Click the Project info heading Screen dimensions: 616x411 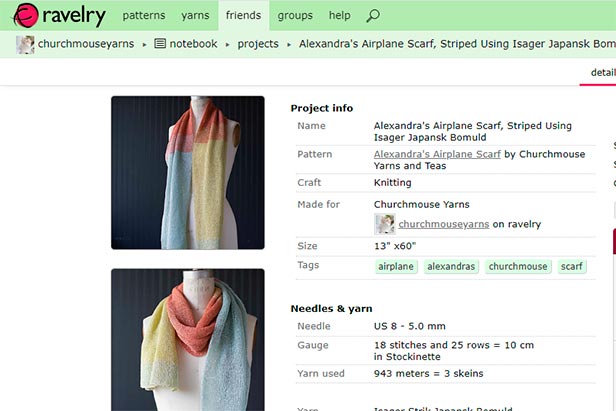[x=322, y=108]
